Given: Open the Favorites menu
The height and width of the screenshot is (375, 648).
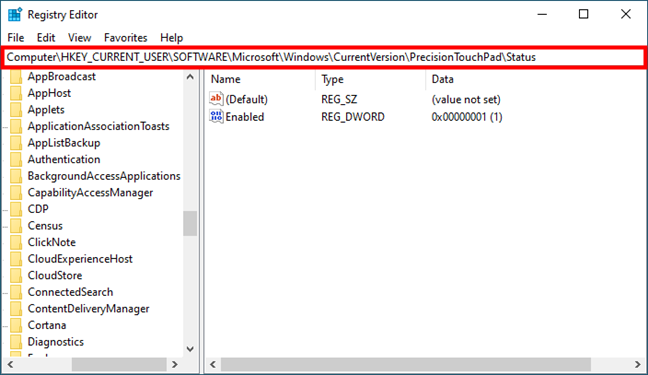Looking at the screenshot, I should [126, 38].
